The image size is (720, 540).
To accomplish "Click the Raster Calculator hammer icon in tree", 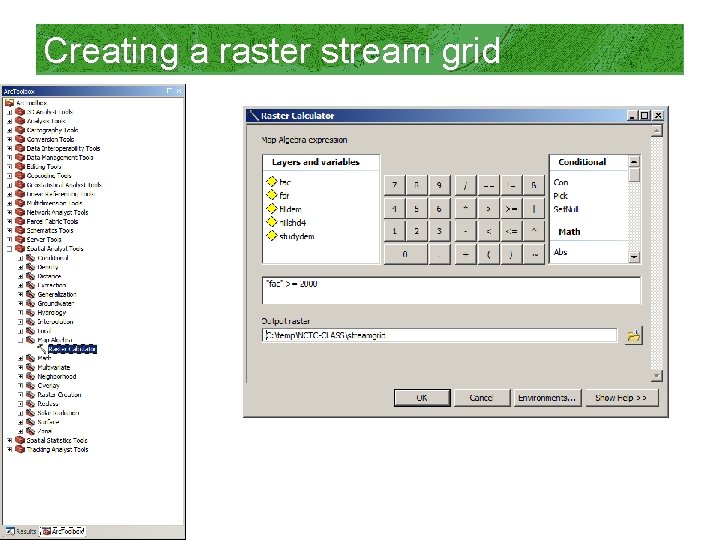I will (42, 349).
